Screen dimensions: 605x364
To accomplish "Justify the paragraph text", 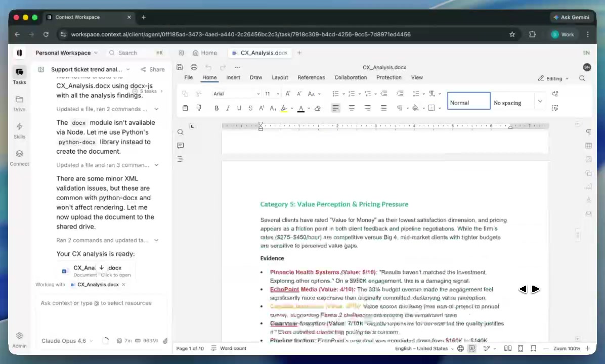I will coord(383,108).
